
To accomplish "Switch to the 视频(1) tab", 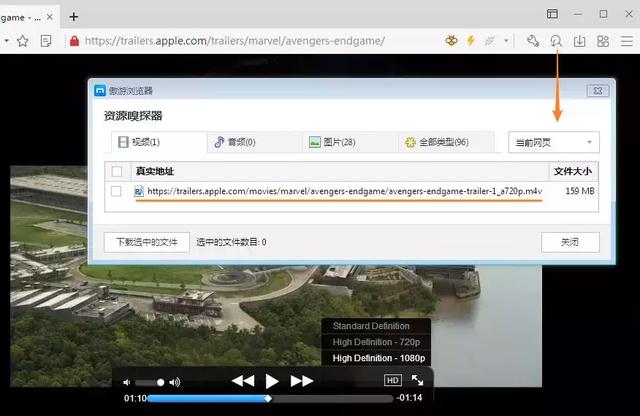I will [x=158, y=142].
